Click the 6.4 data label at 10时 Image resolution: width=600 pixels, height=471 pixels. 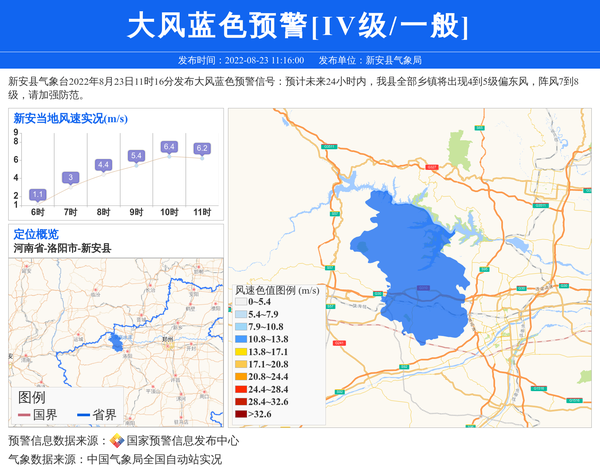(169, 147)
